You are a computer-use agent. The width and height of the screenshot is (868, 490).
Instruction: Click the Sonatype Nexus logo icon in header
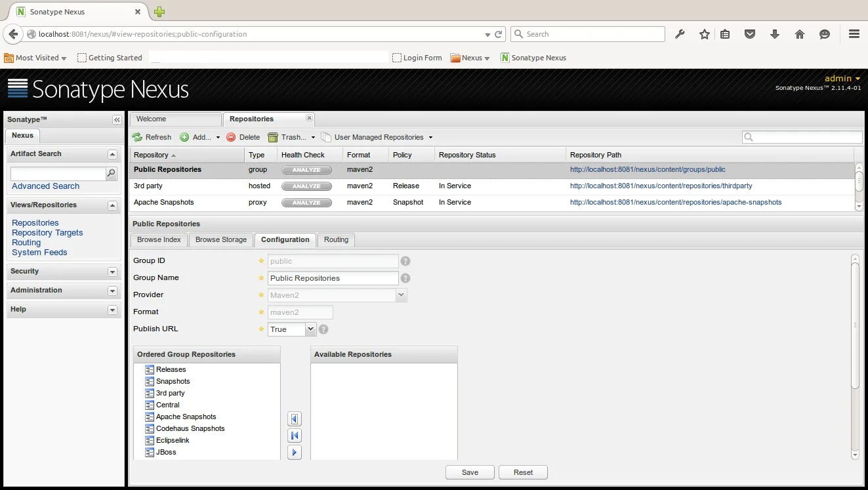tap(18, 89)
